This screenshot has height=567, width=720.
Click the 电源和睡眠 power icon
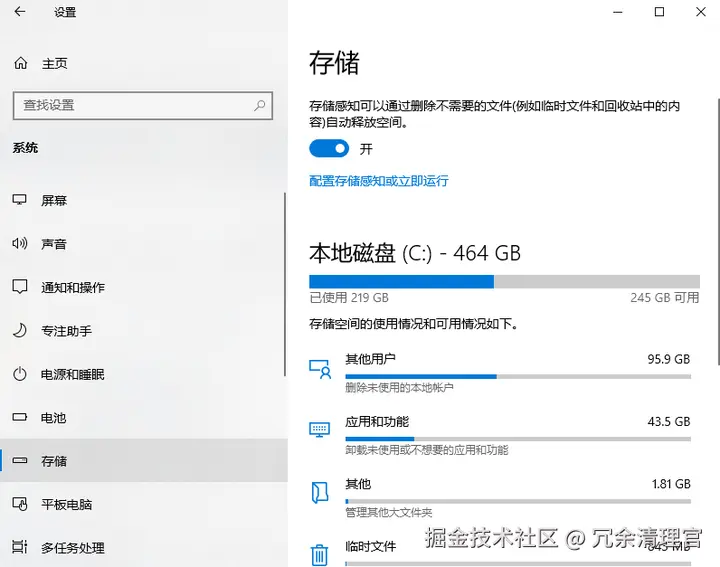(20, 374)
